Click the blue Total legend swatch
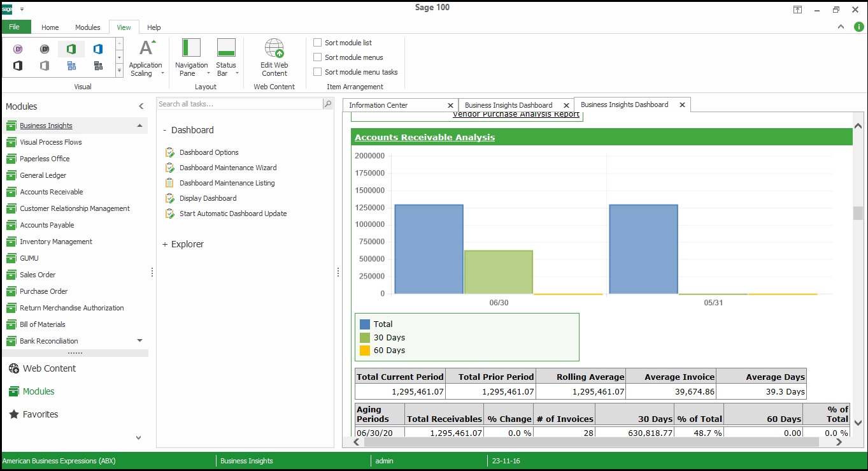Image resolution: width=868 pixels, height=471 pixels. (365, 324)
